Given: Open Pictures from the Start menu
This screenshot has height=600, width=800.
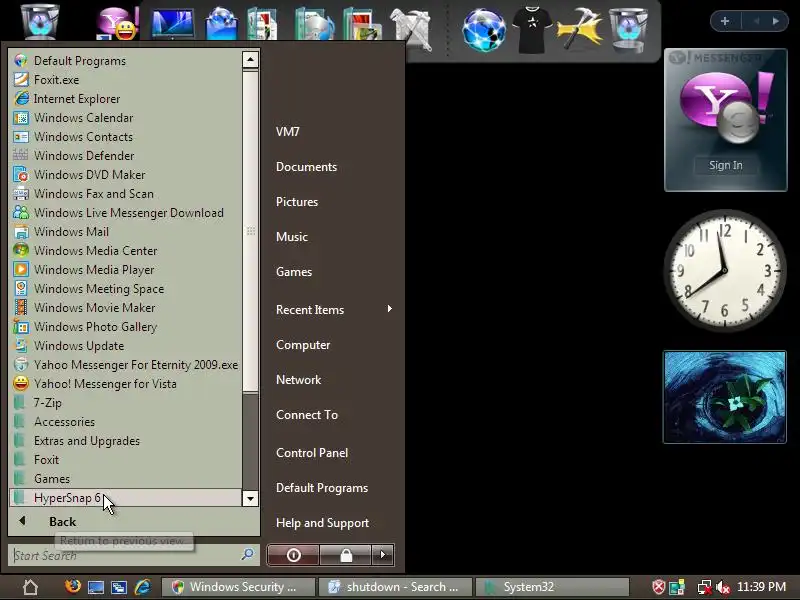Looking at the screenshot, I should (x=297, y=202).
